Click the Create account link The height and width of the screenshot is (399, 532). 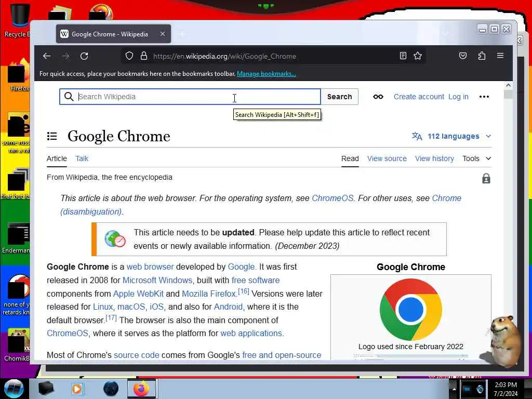click(x=419, y=97)
